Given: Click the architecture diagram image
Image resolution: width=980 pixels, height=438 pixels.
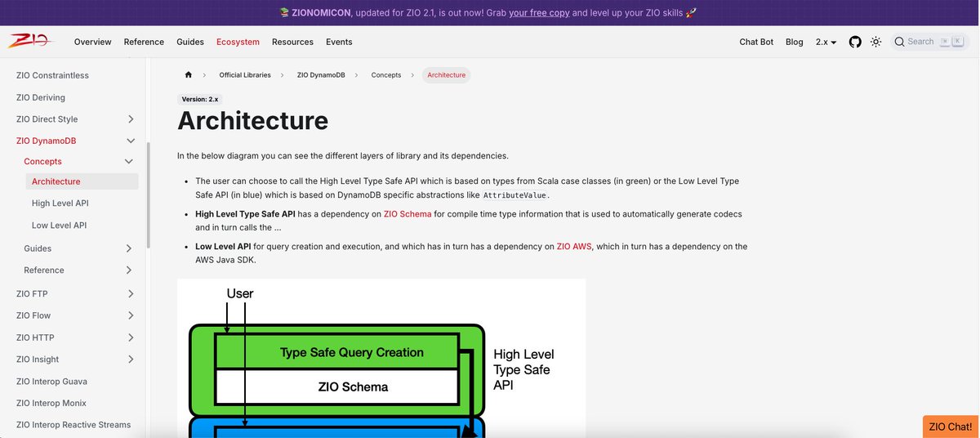Looking at the screenshot, I should click(381, 358).
